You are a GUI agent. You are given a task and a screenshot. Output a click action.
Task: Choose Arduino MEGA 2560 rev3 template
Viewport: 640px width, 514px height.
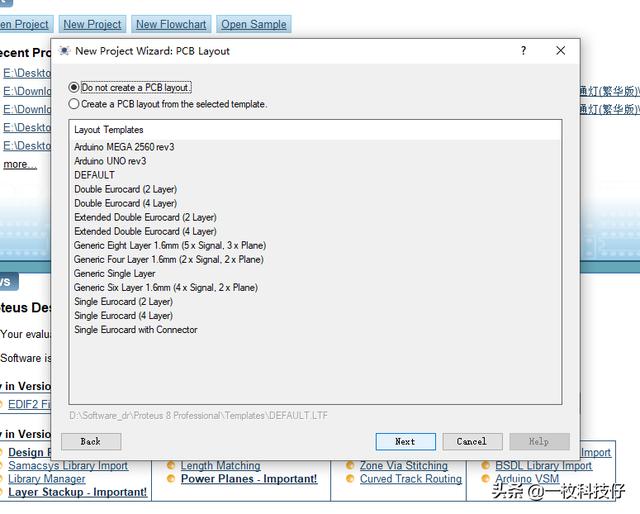coord(124,147)
